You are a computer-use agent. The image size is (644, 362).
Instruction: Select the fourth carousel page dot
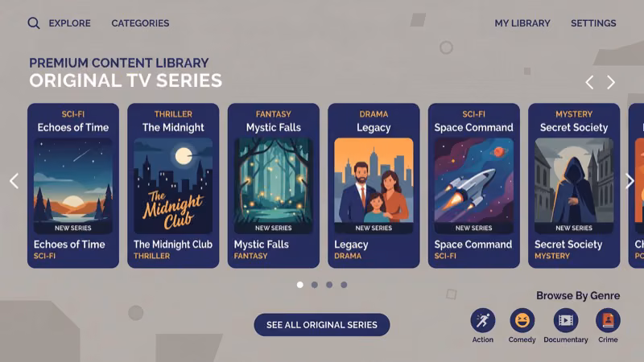pyautogui.click(x=344, y=285)
